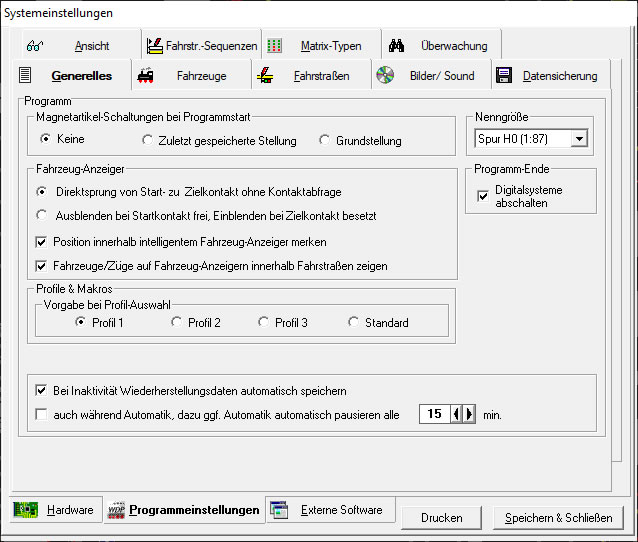Click the Drucken button
Viewport: 638px width, 542px height.
point(441,518)
